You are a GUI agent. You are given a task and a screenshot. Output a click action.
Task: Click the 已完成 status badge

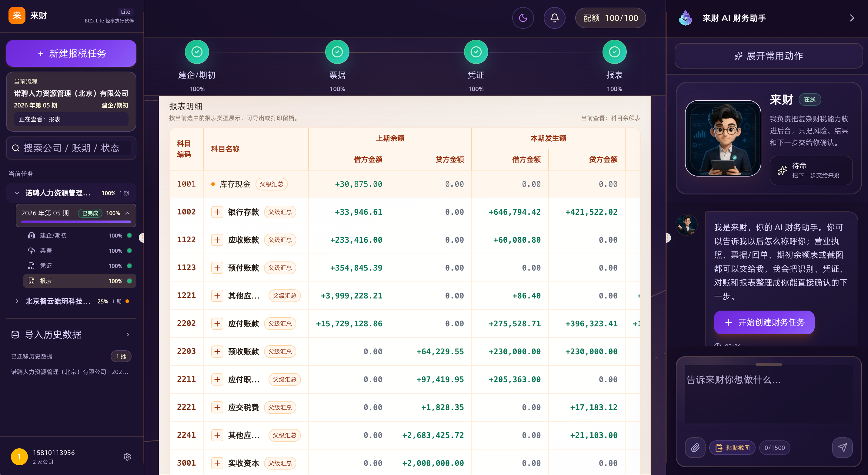pos(90,213)
